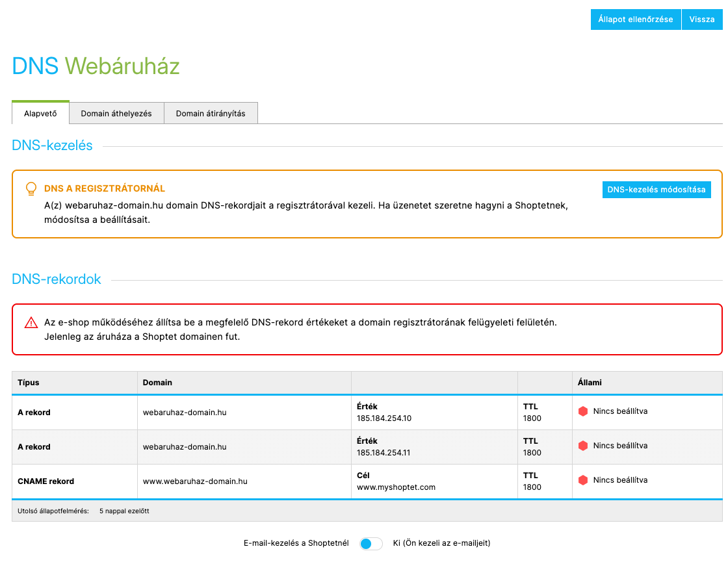Image resolution: width=728 pixels, height=562 pixels.
Task: Click "5 nappal ezelőtt" status text
Action: [x=124, y=511]
